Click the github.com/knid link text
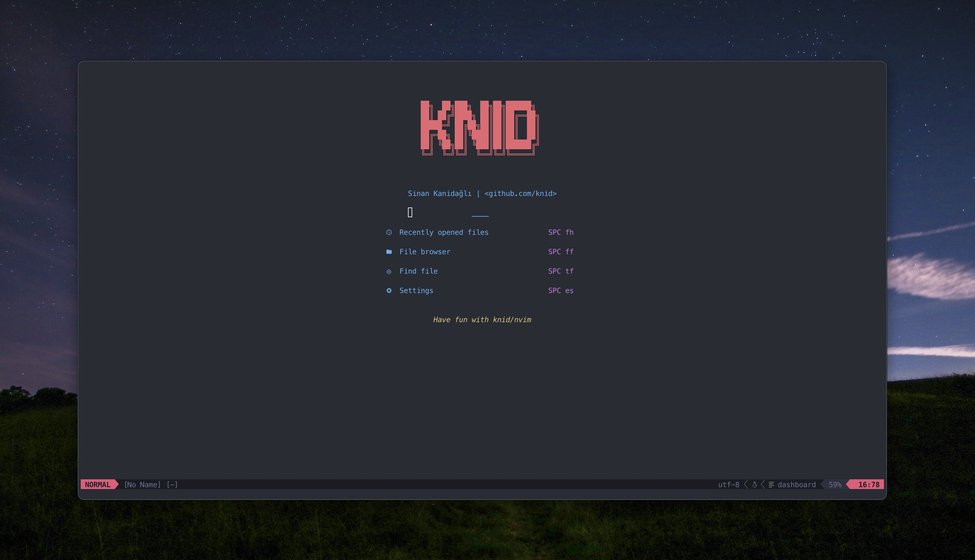This screenshot has width=975, height=560. 520,194
